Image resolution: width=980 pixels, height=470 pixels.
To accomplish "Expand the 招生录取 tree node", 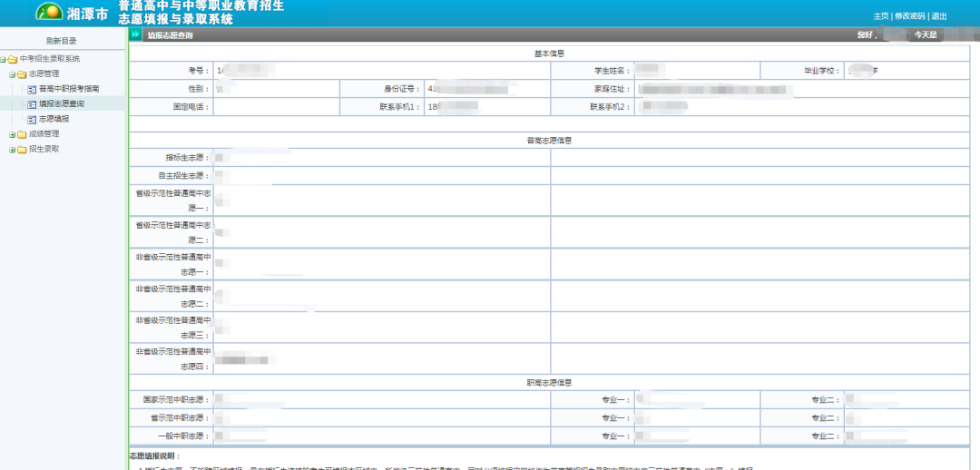I will tap(12, 149).
